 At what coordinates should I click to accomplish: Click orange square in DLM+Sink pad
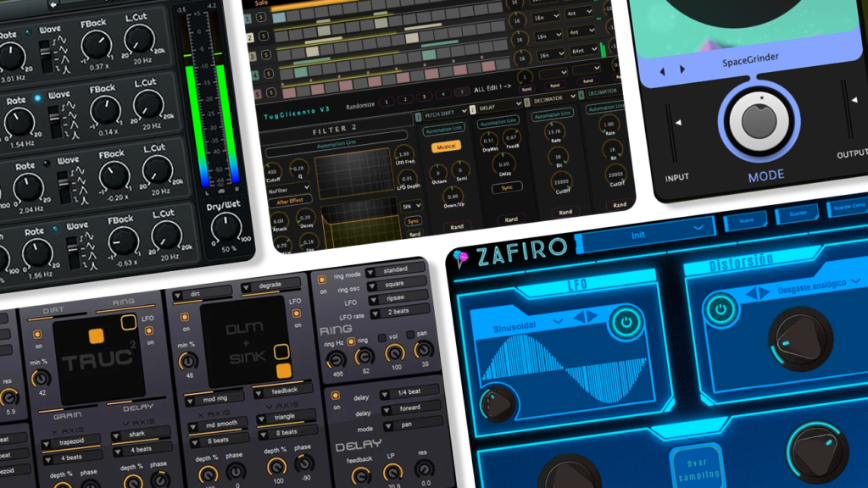tap(283, 370)
